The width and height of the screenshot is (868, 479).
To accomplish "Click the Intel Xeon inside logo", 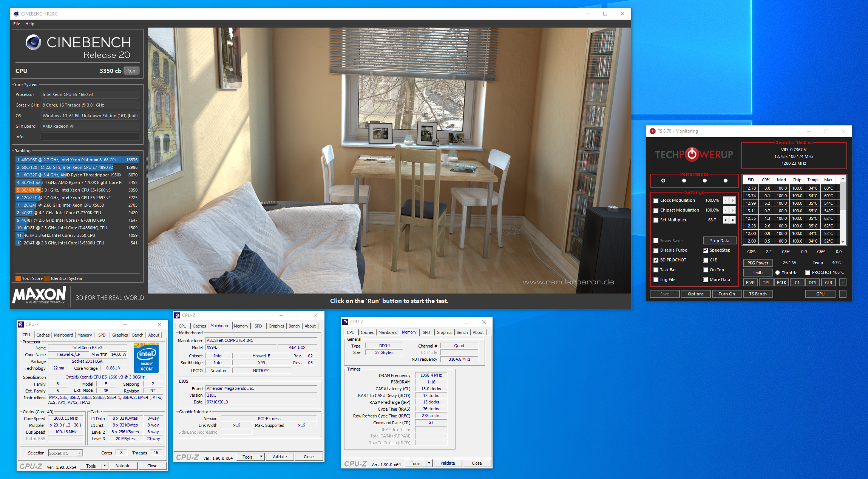I will [146, 358].
